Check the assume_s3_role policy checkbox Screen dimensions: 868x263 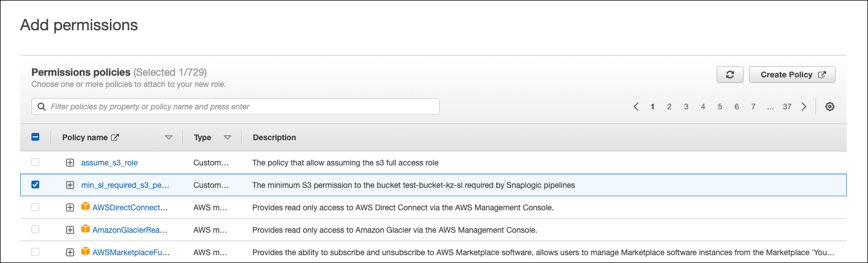tap(35, 162)
